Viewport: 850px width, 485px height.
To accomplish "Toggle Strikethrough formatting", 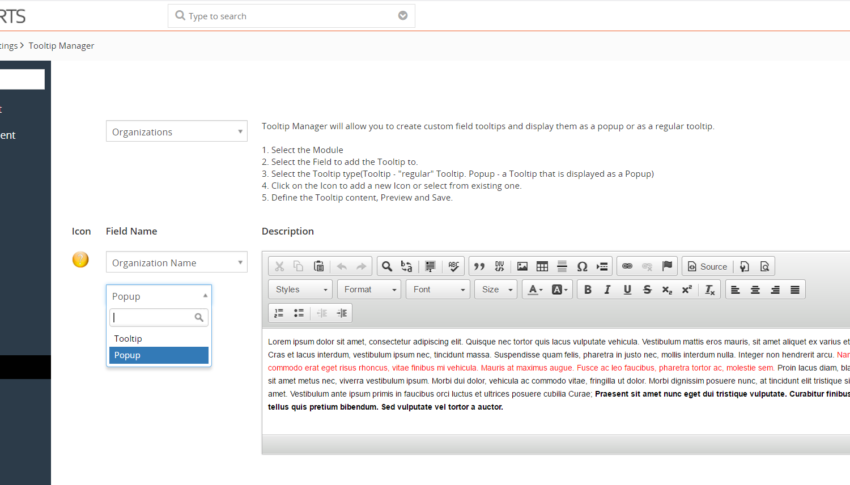I will [x=647, y=289].
